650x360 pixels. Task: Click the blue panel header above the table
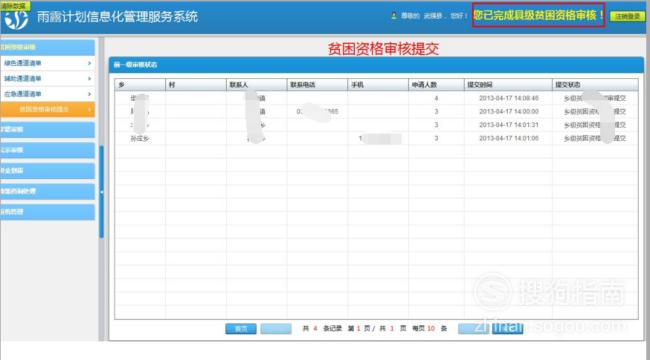(x=376, y=65)
